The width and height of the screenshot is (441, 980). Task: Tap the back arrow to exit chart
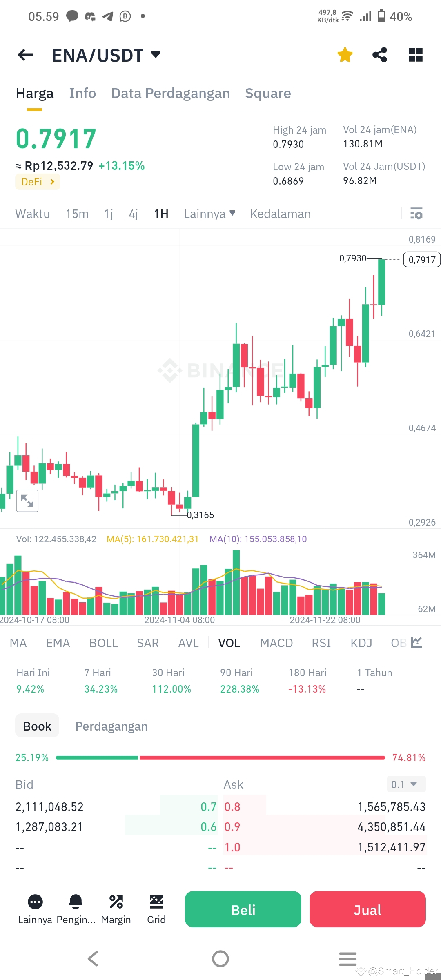pyautogui.click(x=25, y=55)
